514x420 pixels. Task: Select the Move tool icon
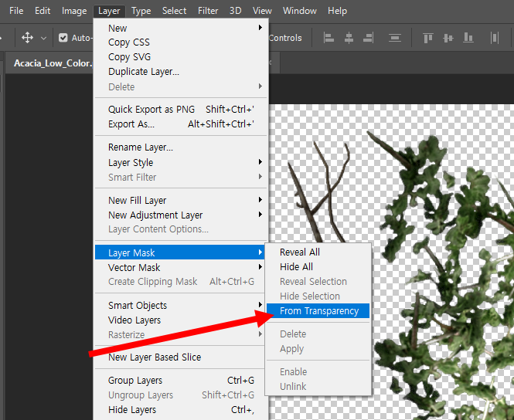(27, 38)
